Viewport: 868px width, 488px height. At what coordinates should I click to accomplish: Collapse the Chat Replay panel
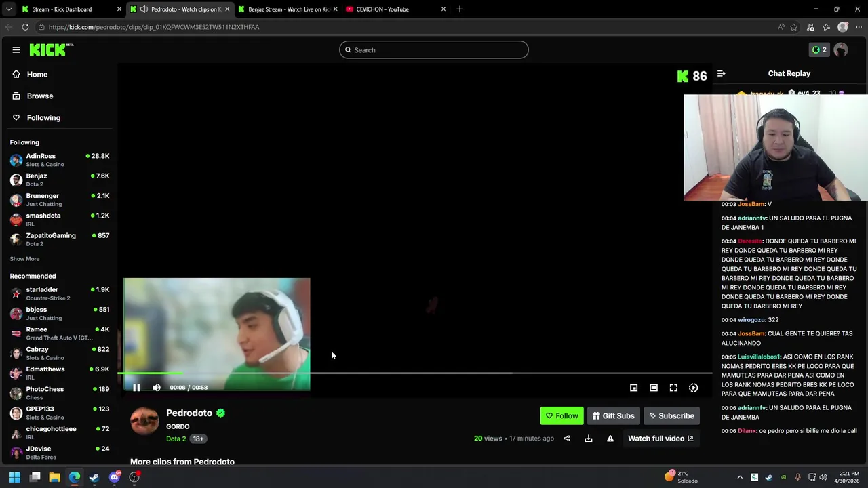(721, 73)
